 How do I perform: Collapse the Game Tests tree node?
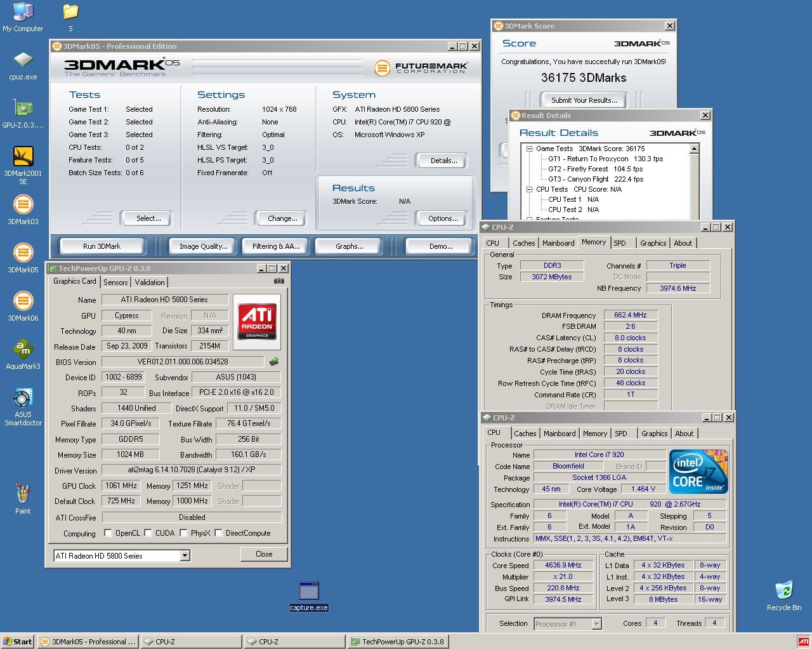(x=530, y=149)
